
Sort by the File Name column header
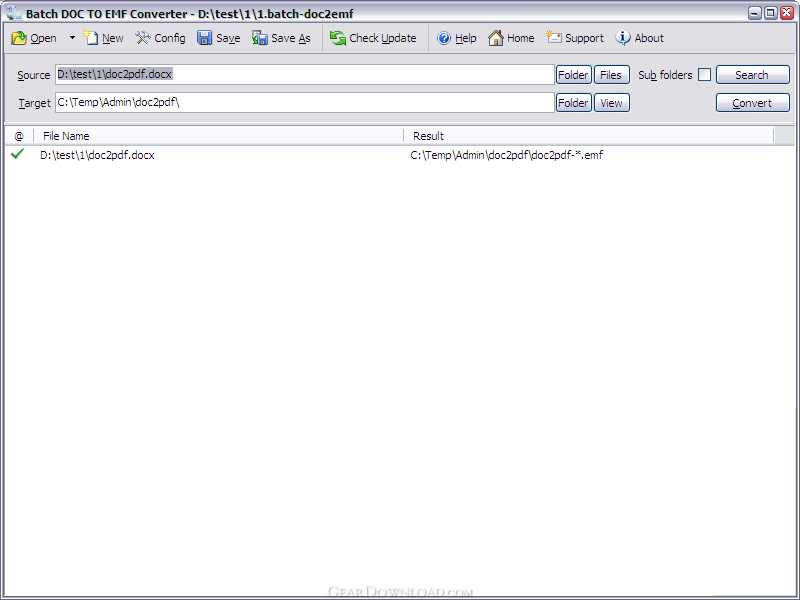(x=218, y=136)
